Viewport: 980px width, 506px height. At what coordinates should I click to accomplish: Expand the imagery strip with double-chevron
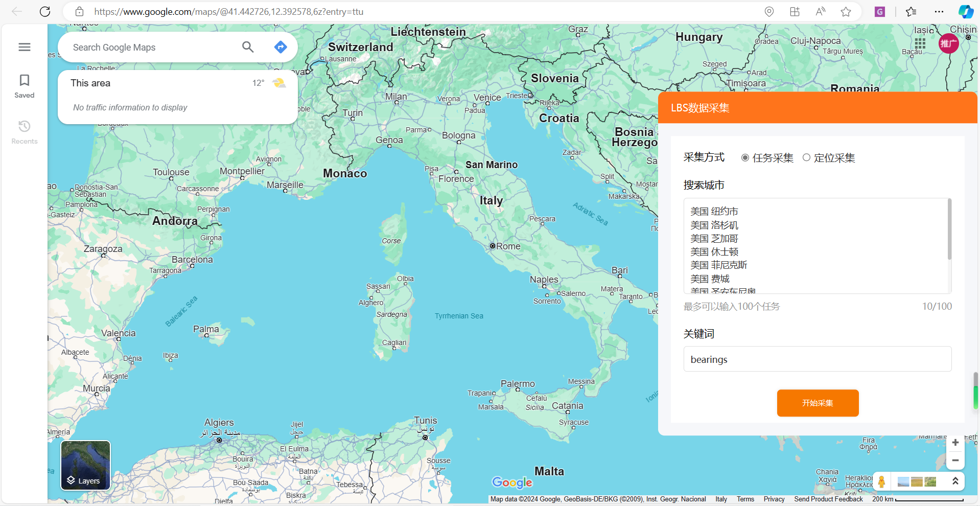click(955, 481)
